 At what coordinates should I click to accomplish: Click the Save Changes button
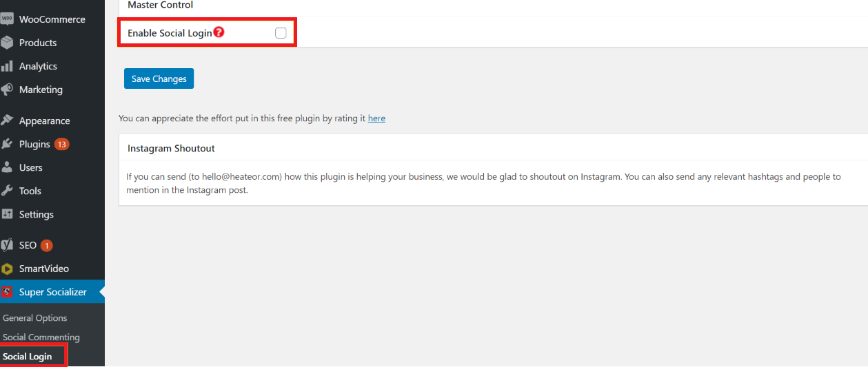coord(159,78)
